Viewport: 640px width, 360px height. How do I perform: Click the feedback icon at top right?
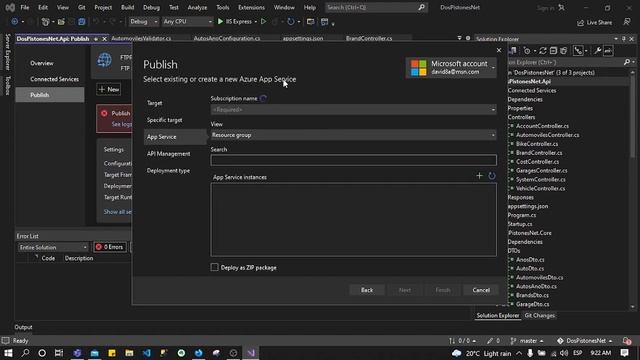click(x=627, y=22)
